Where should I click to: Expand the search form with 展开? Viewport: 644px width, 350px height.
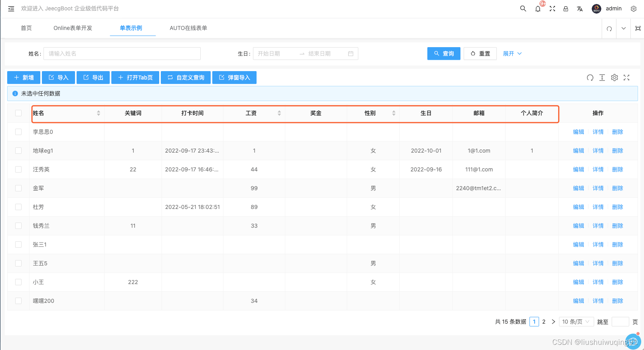512,54
